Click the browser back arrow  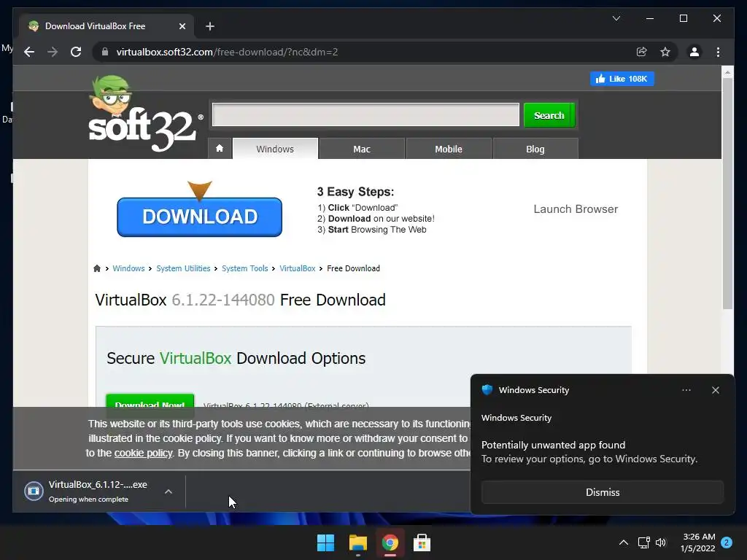pyautogui.click(x=29, y=52)
